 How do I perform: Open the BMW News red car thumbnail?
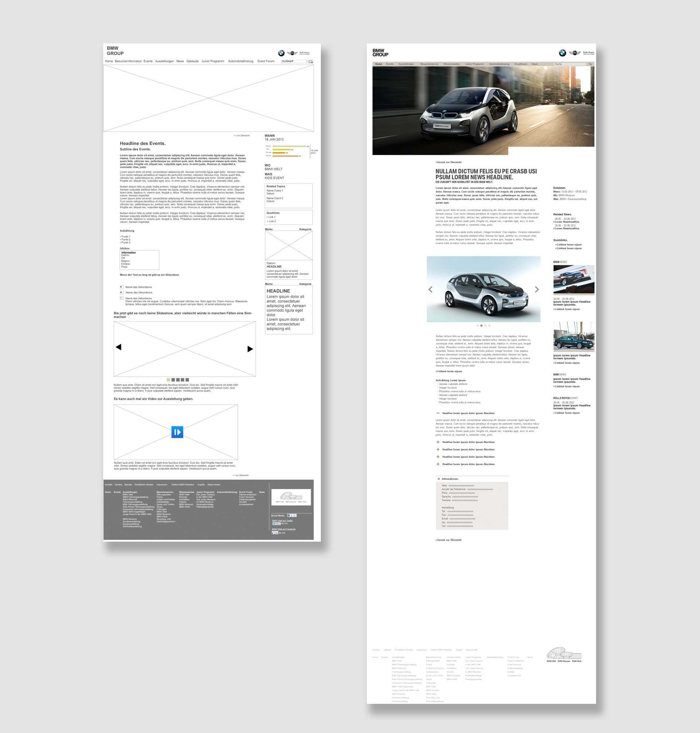(574, 280)
